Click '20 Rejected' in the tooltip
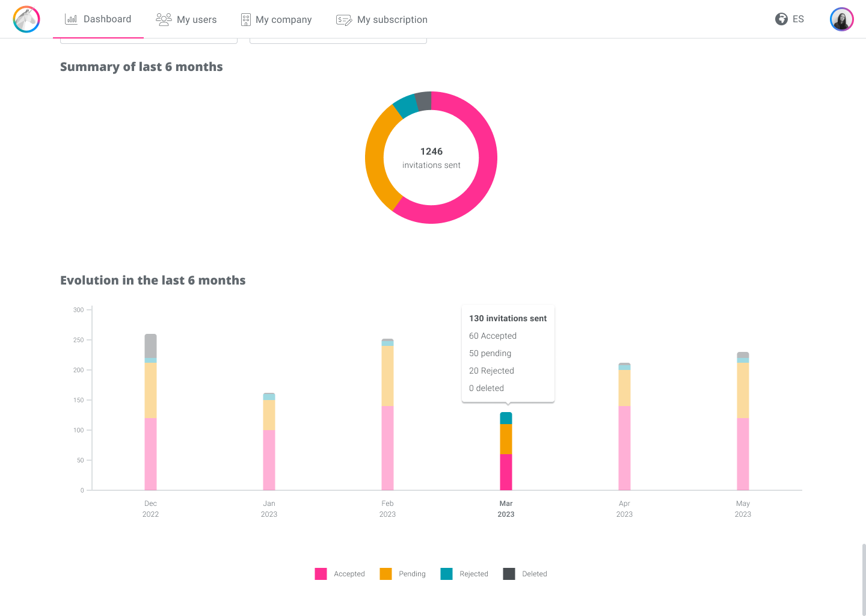The width and height of the screenshot is (866, 616). point(491,371)
